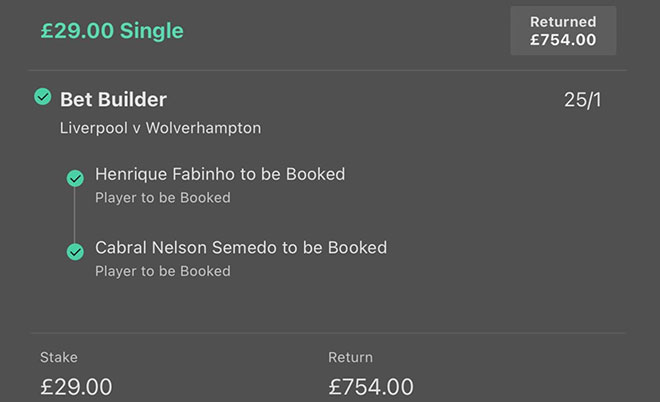
Task: Click the word Returned in the badge
Action: 563,21
